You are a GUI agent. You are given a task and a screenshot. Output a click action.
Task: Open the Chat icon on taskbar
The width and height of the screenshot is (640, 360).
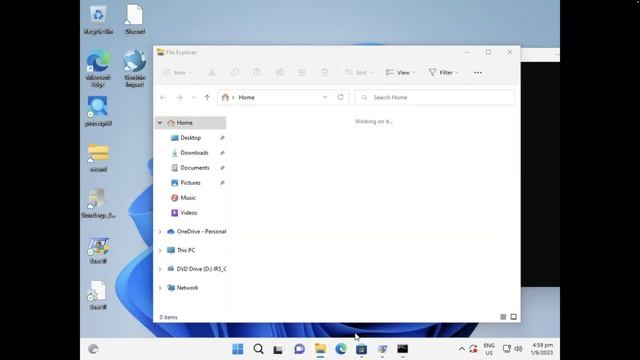pyautogui.click(x=300, y=349)
